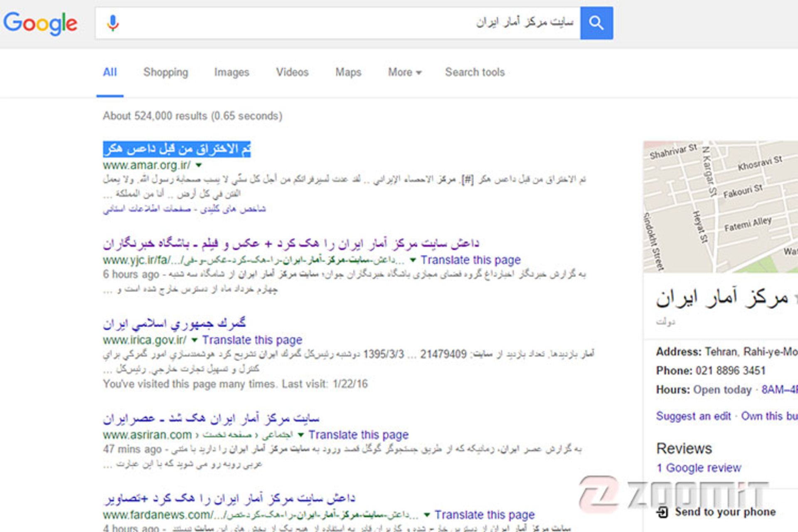
Task: Click Translate this page for asriran.com
Action: click(x=358, y=435)
